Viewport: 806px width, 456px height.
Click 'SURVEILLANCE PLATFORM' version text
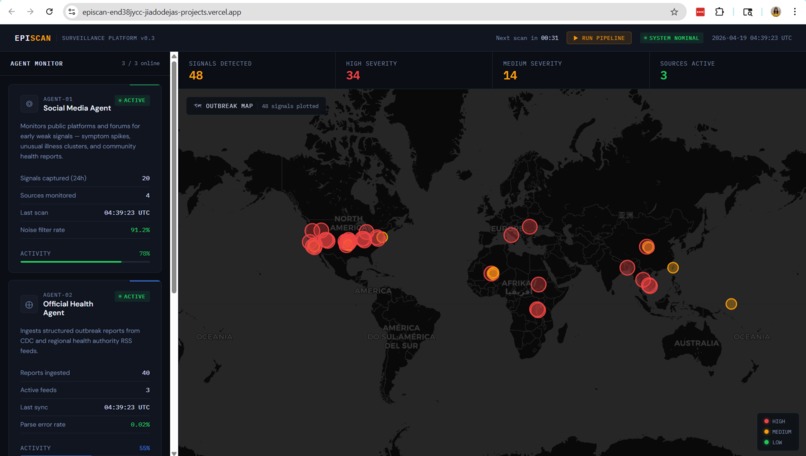[108, 38]
